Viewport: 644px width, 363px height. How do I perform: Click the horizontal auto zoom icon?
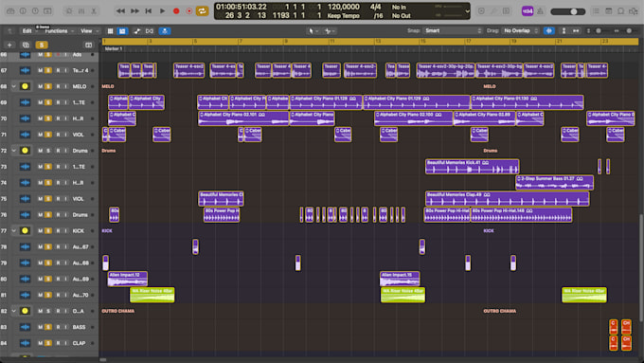[576, 31]
